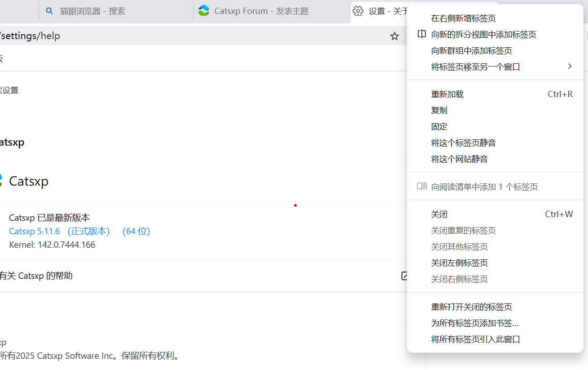Click the reading list book icon
The width and height of the screenshot is (588, 370).
(421, 187)
